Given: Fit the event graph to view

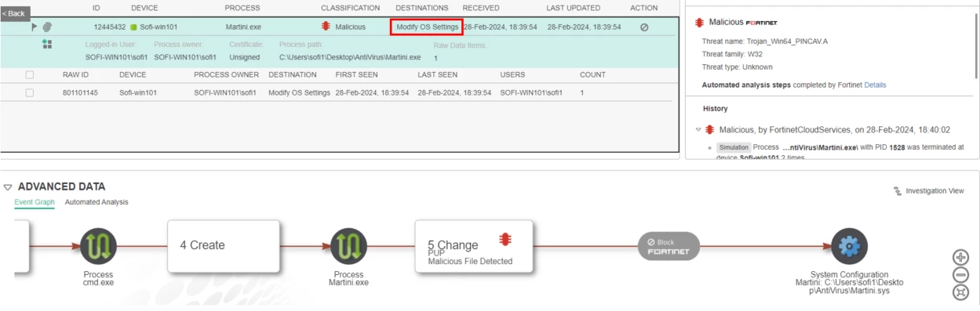Looking at the screenshot, I should click(x=960, y=292).
